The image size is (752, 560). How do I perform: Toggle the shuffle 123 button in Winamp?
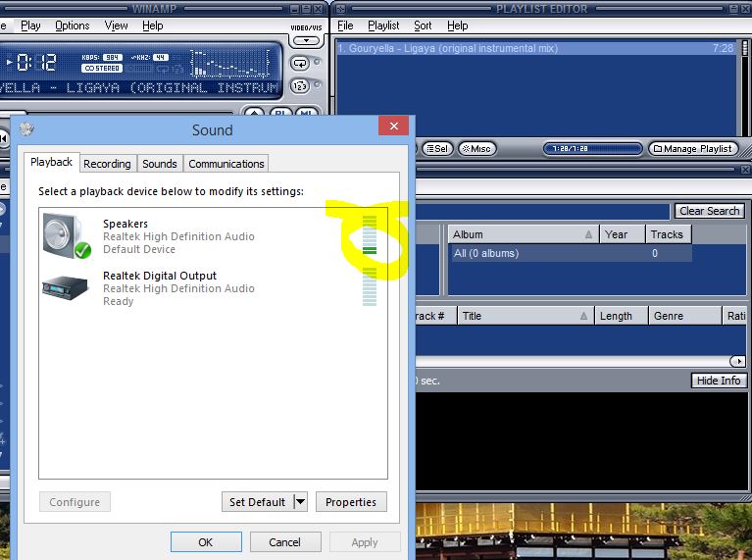pos(300,86)
